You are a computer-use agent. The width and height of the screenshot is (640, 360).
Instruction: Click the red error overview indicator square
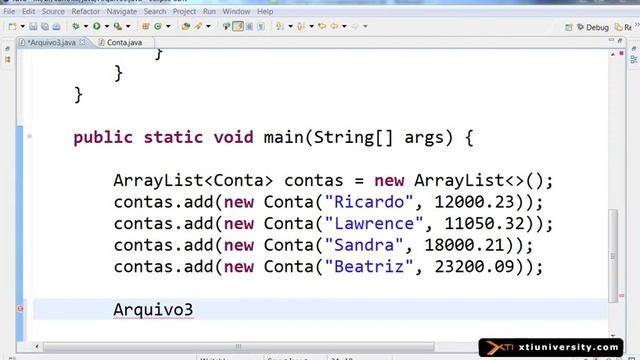click(x=622, y=53)
